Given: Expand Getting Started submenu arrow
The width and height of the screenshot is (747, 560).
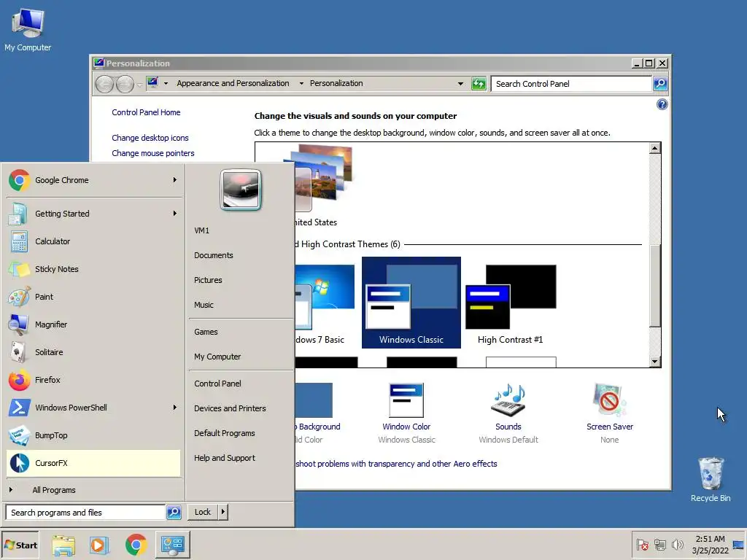Looking at the screenshot, I should (175, 214).
